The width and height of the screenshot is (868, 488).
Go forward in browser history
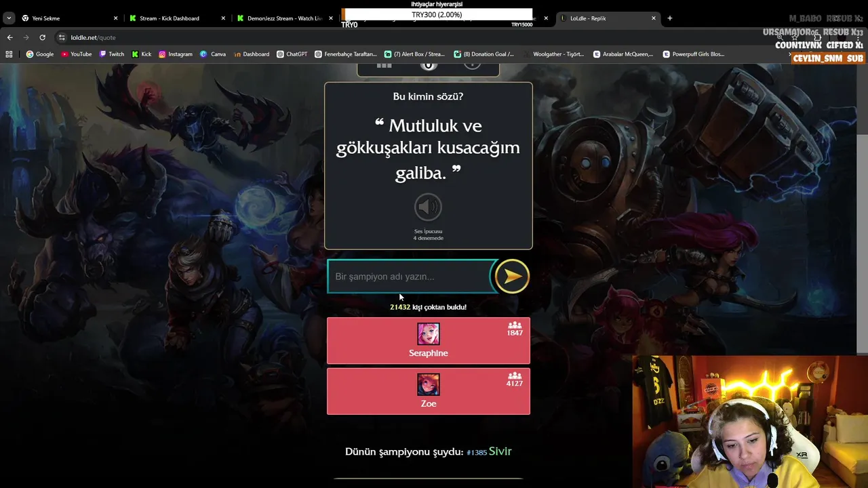pos(26,37)
